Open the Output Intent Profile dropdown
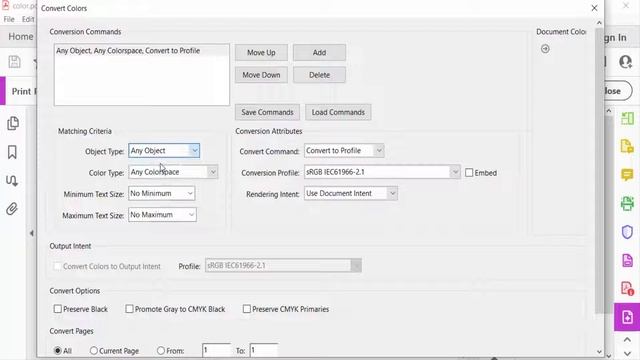Image resolution: width=640 pixels, height=360 pixels. pos(283,266)
